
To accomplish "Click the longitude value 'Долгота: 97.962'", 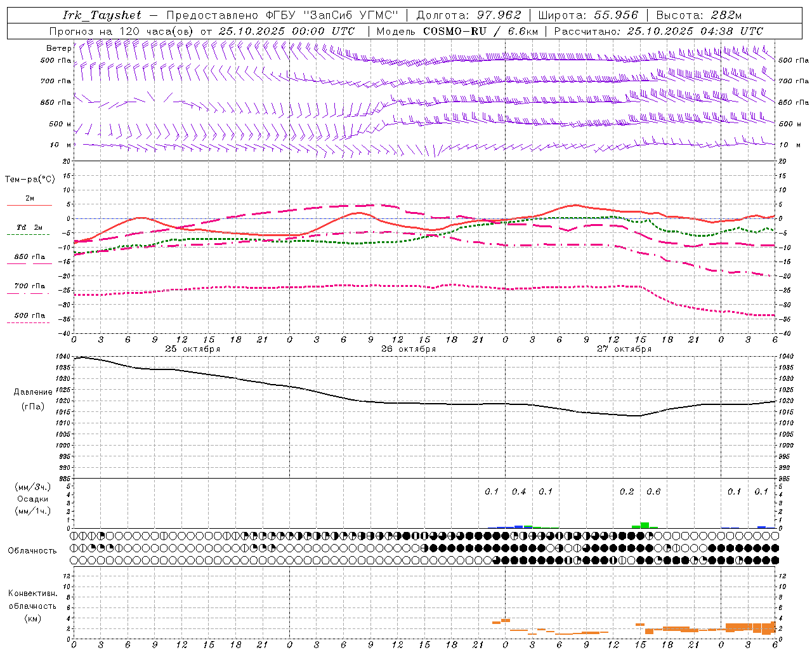I will 468,15.
